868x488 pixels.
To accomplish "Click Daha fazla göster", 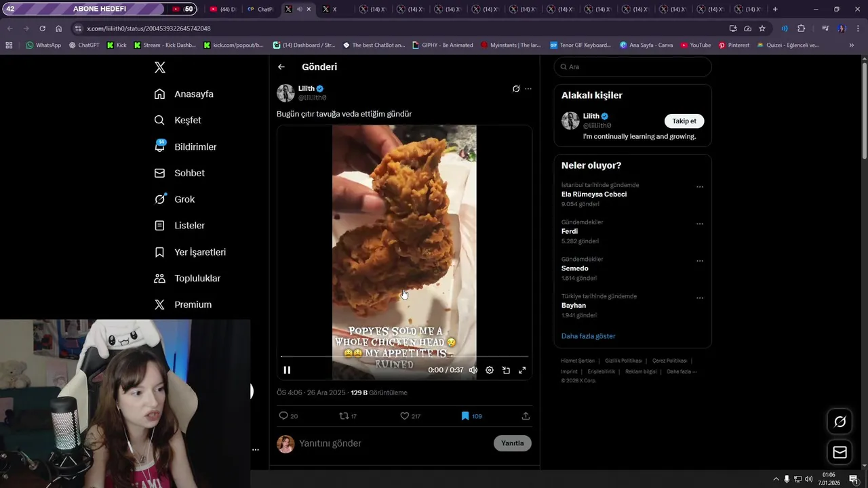I will pos(589,336).
